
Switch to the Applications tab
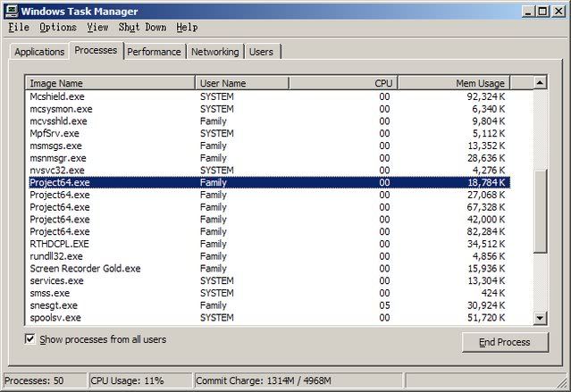(x=39, y=52)
